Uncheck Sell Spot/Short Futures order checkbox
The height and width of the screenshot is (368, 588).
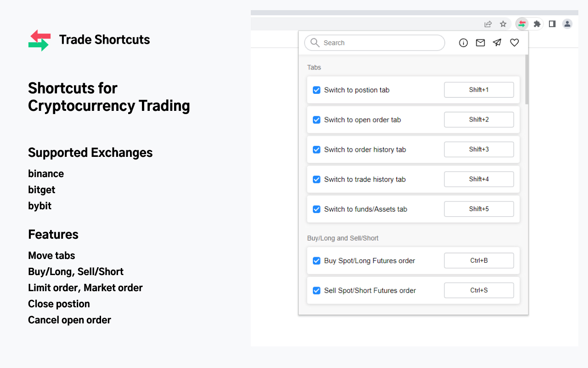(317, 290)
